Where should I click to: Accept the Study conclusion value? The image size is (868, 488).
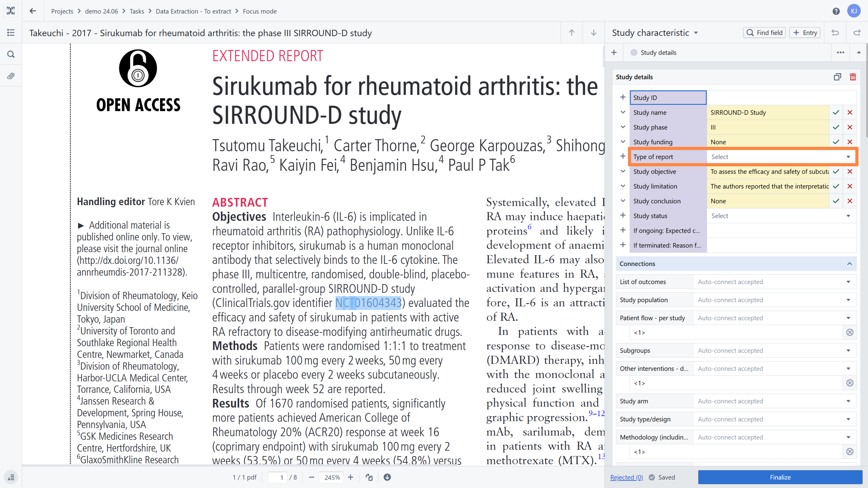click(x=836, y=201)
